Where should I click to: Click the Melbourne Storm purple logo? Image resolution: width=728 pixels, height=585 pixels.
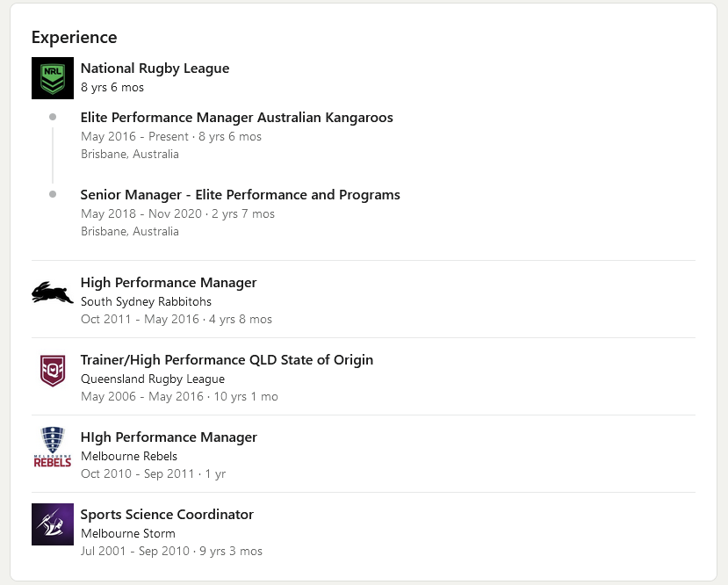[53, 524]
